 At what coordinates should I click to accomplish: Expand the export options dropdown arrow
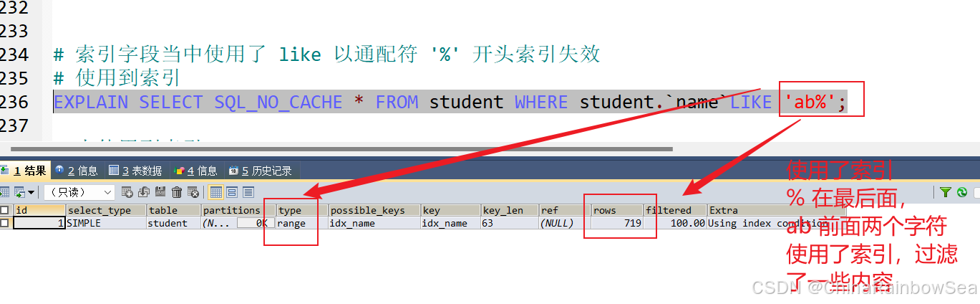(x=31, y=192)
